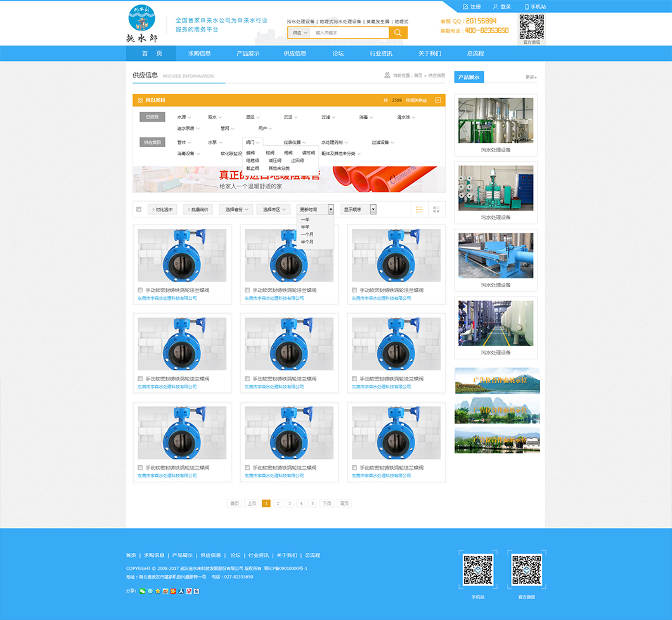Click the 批量询价 bulk inquiry button
672x620 pixels.
198,210
